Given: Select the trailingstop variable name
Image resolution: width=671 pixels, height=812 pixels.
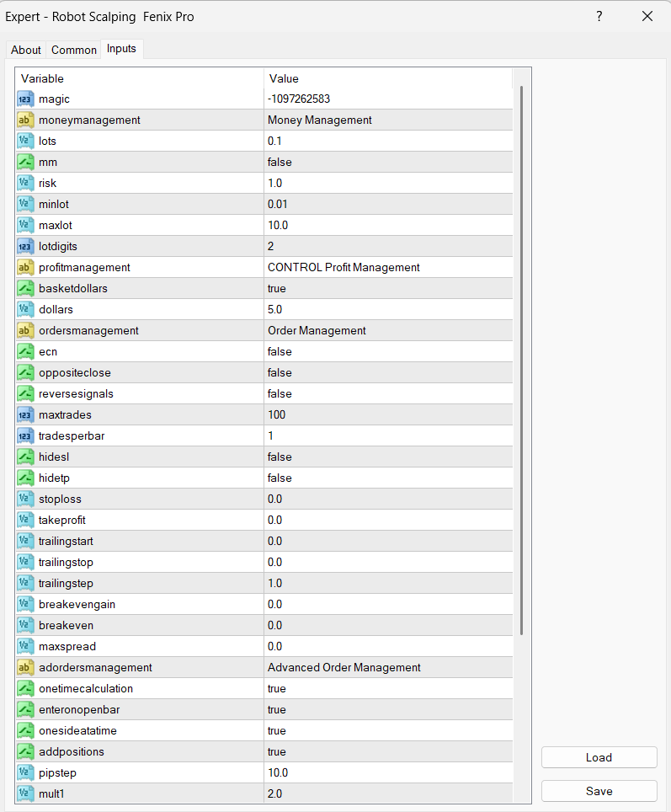Looking at the screenshot, I should click(x=66, y=563).
